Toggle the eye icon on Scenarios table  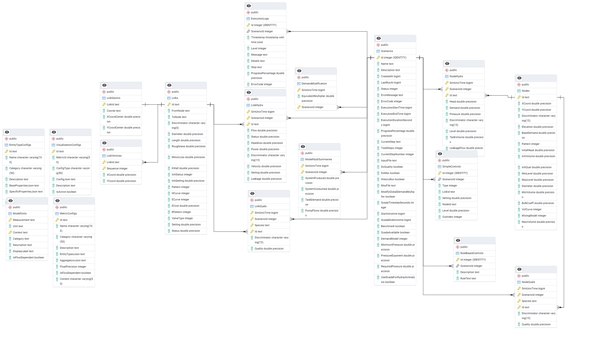(x=379, y=38)
